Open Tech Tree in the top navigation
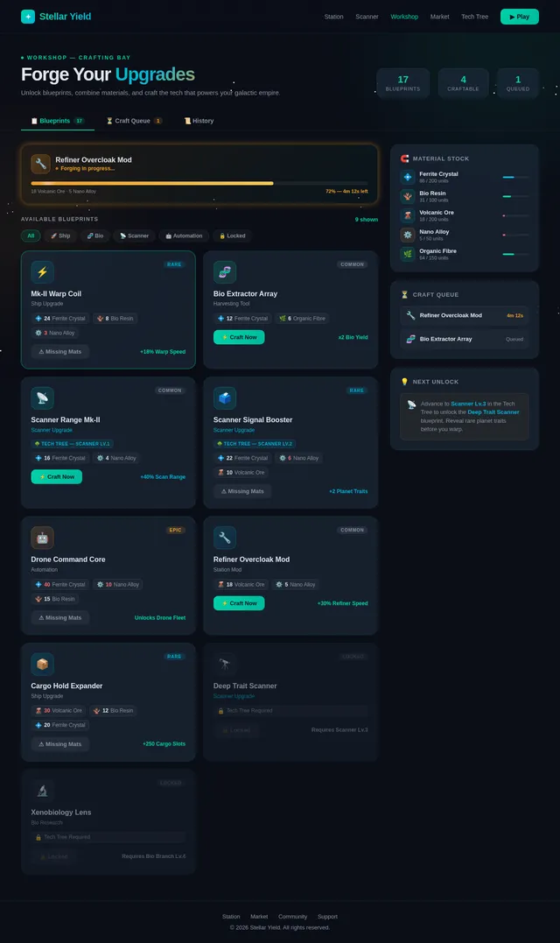Viewport: 560px width, 943px height. [474, 17]
